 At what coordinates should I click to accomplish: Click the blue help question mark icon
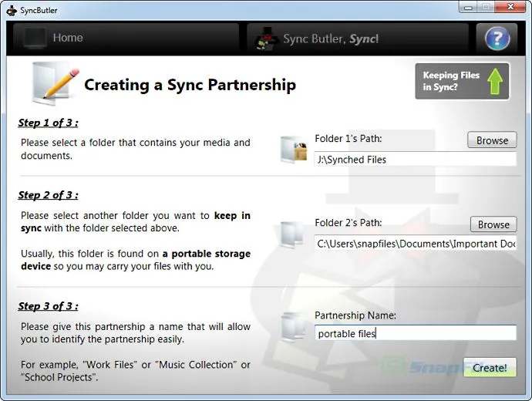[x=497, y=39]
